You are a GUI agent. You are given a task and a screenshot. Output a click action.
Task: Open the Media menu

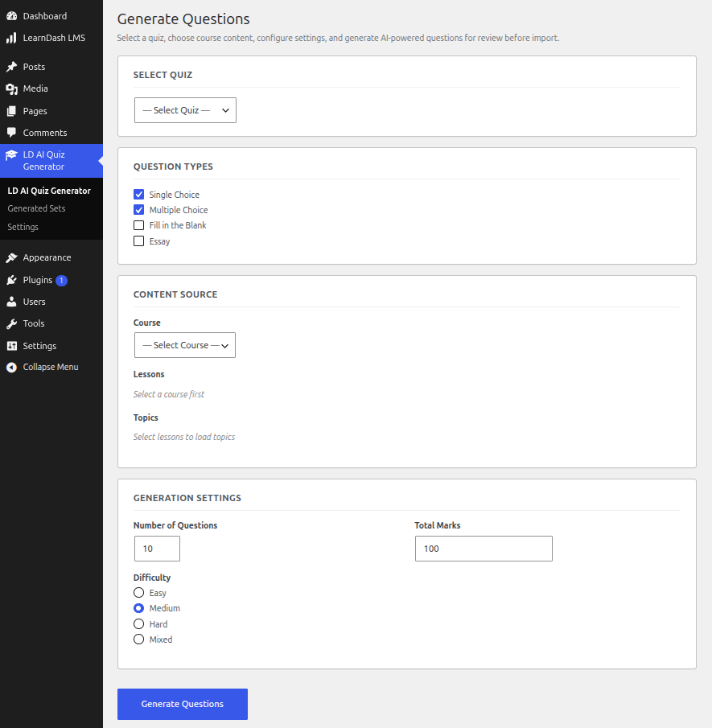click(x=35, y=88)
